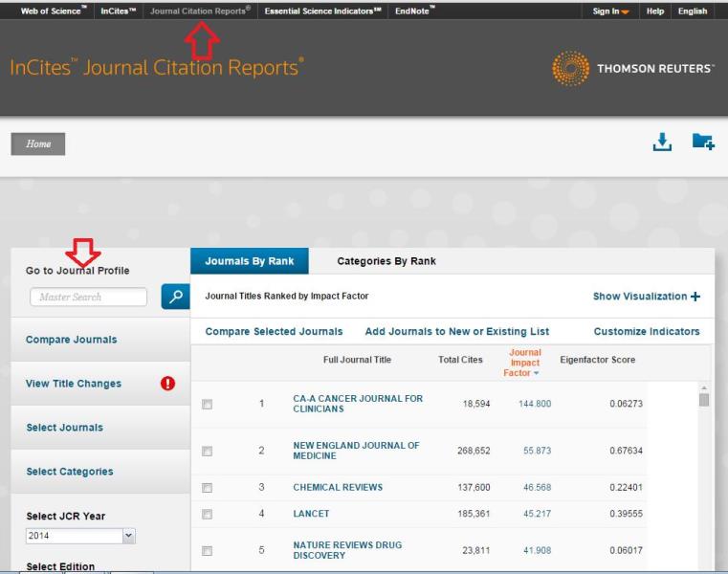Viewport: 728px width, 574px height.
Task: Open the New England Journal of Medicine link
Action: [356, 451]
